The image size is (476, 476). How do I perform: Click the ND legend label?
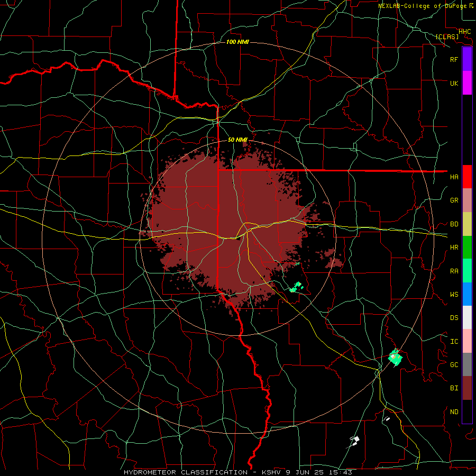[x=454, y=412]
